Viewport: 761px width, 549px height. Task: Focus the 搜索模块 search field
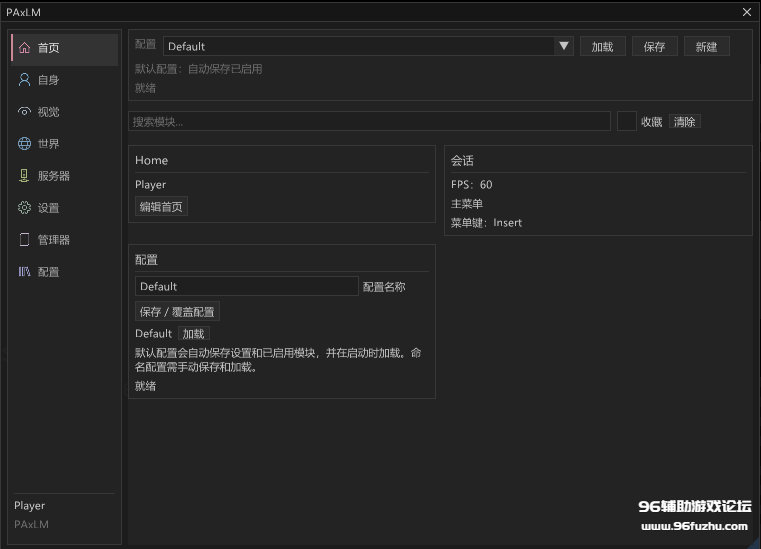point(369,121)
